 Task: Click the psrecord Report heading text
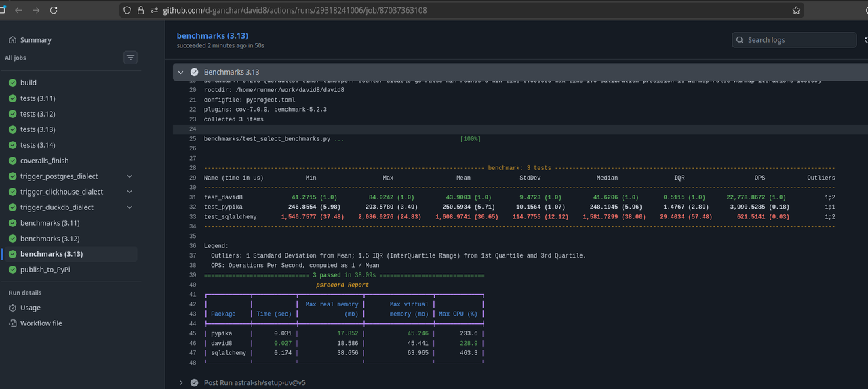pos(342,285)
